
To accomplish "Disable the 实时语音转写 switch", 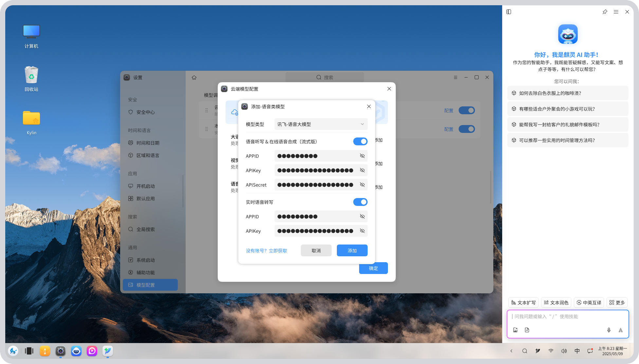I will 360,202.
